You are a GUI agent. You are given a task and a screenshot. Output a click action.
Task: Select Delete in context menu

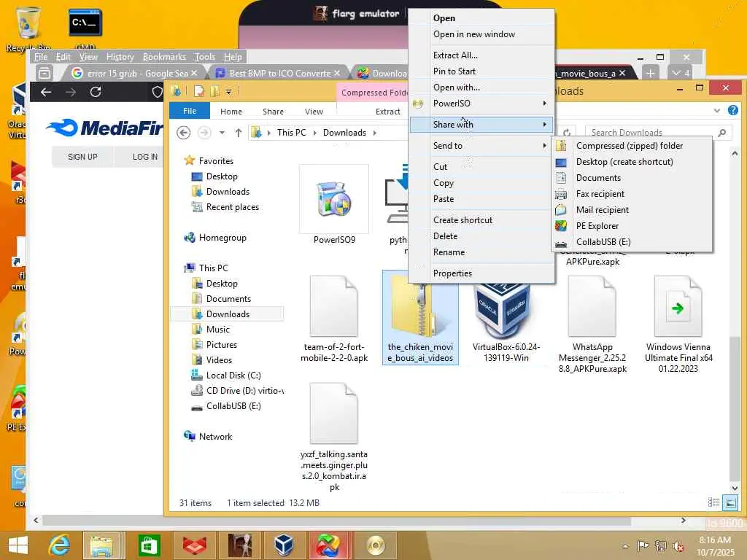pos(481,236)
